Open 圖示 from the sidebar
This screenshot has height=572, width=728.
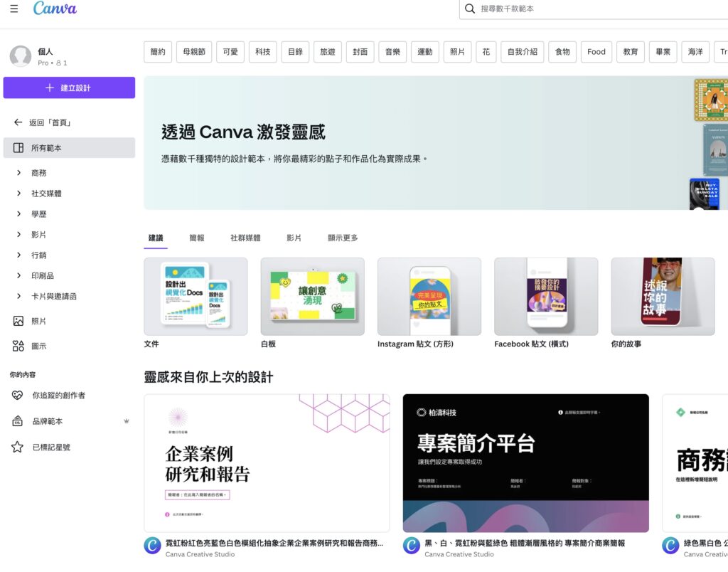41,346
